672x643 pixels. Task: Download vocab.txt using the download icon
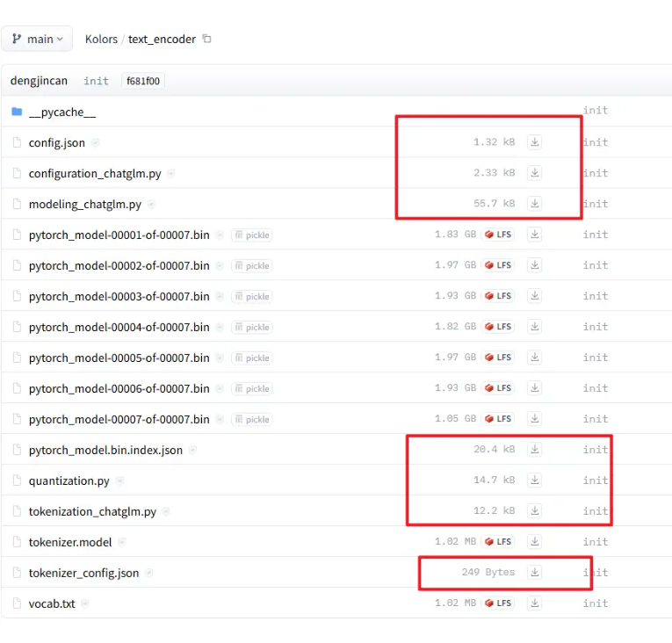pos(534,603)
